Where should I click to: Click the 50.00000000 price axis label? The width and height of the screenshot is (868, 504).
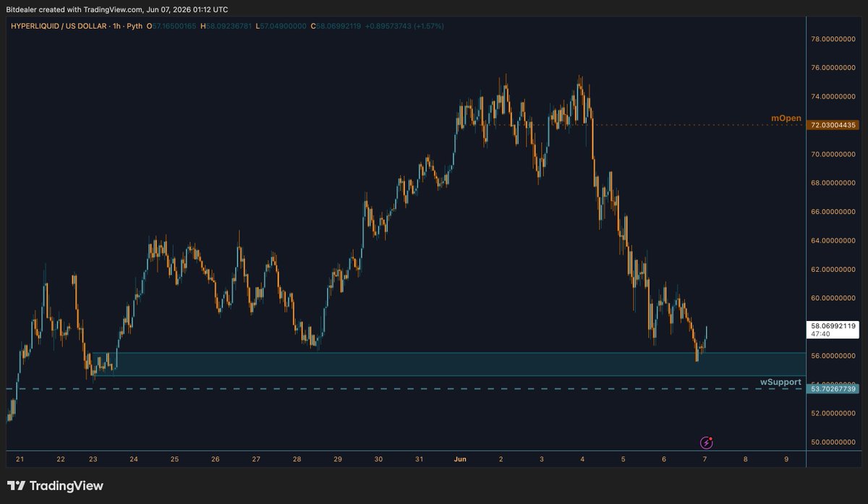pos(834,442)
